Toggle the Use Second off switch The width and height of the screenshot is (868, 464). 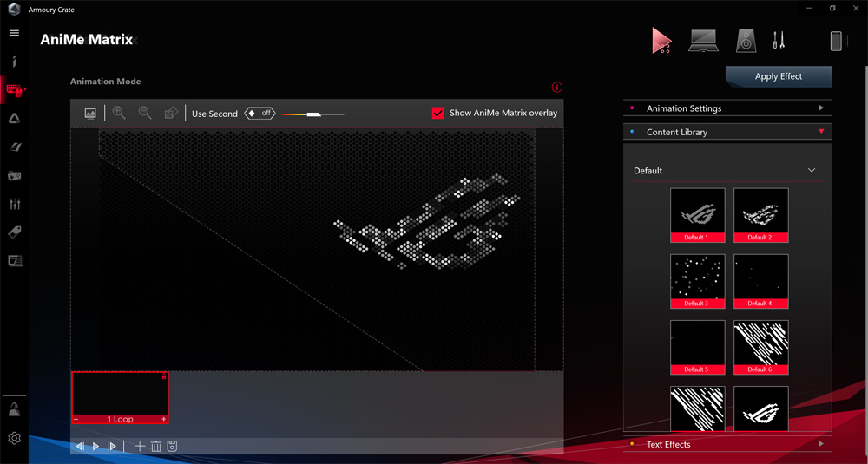pyautogui.click(x=260, y=114)
